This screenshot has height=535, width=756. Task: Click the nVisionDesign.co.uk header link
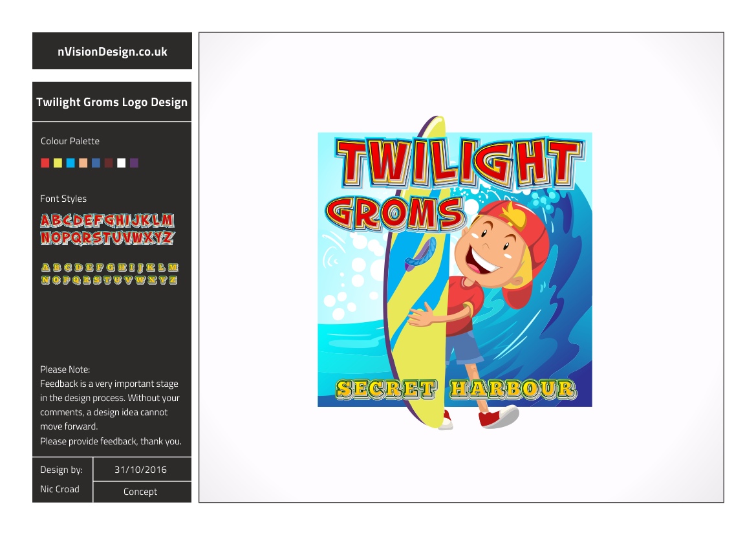(112, 52)
